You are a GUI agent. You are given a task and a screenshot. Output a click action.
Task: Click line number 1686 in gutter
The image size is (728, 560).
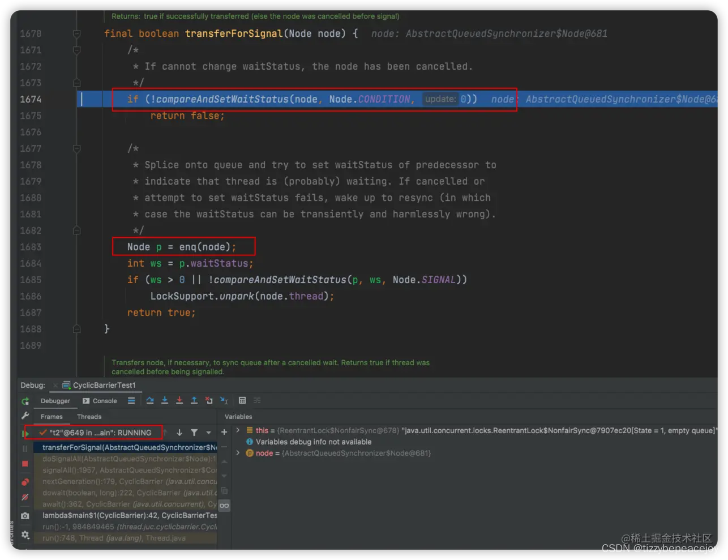click(31, 296)
